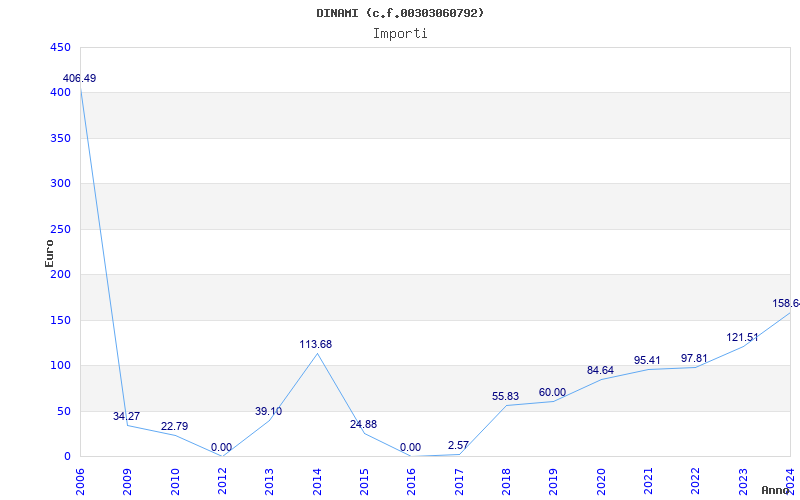The width and height of the screenshot is (800, 500).
Task: Click the 2012 x-axis year label
Action: pos(222,482)
